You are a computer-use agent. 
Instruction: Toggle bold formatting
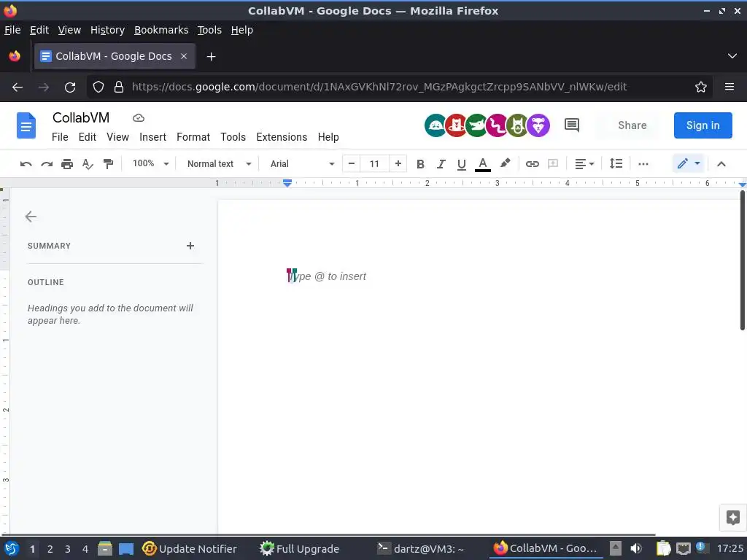(420, 164)
